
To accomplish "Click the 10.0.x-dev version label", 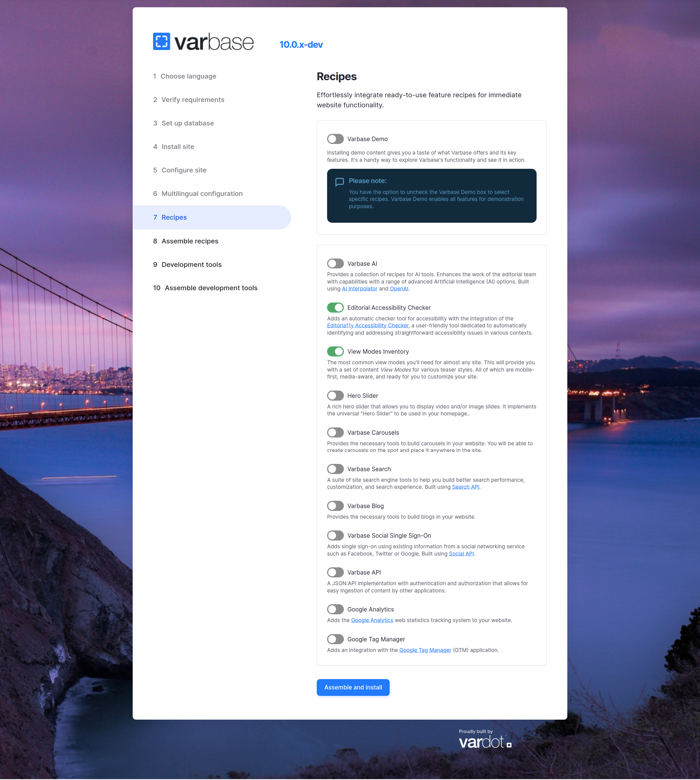I will [301, 45].
